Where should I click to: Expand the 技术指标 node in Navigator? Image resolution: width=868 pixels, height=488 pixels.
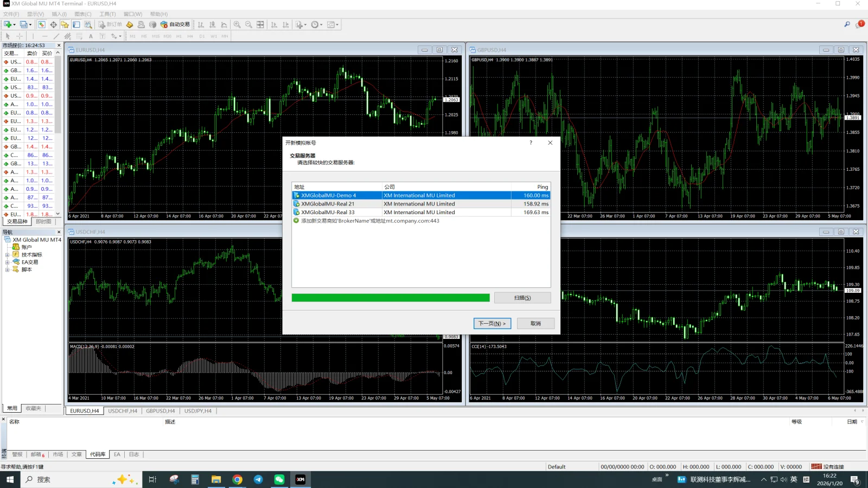coord(8,254)
